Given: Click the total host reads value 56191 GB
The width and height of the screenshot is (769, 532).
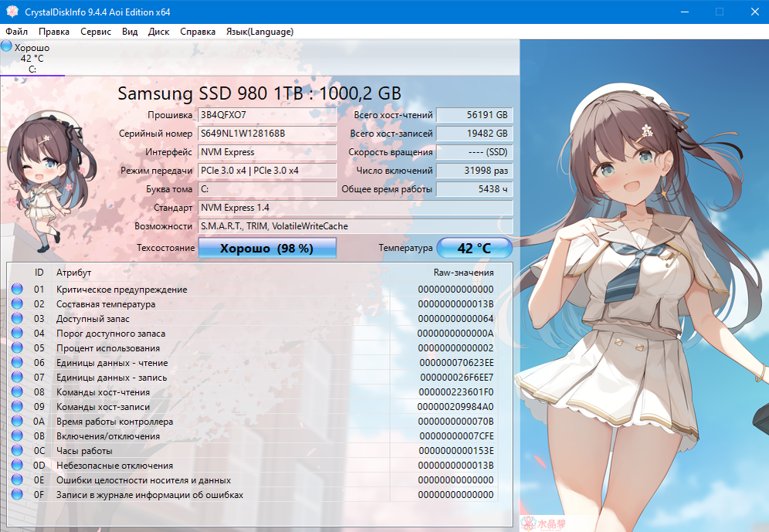Looking at the screenshot, I should point(474,115).
